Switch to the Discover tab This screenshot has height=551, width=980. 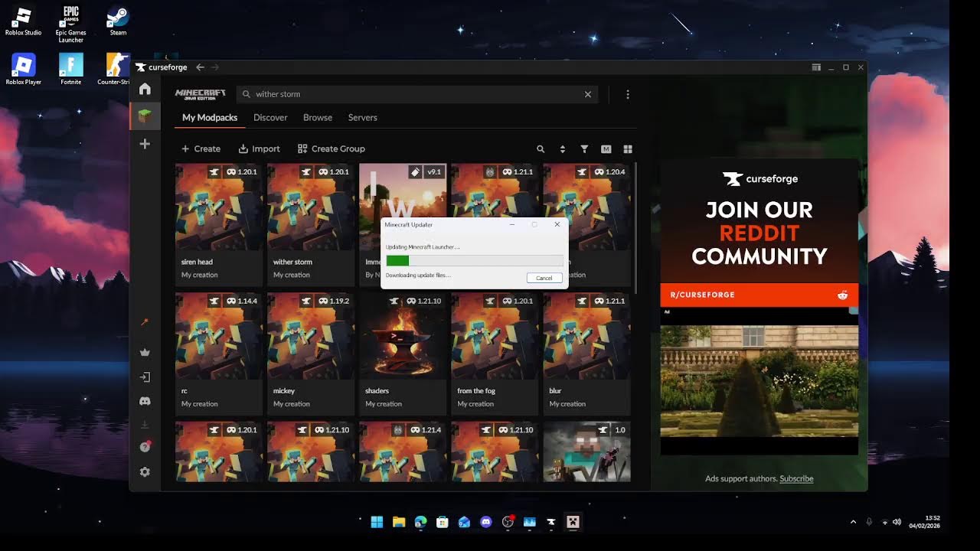coord(270,118)
